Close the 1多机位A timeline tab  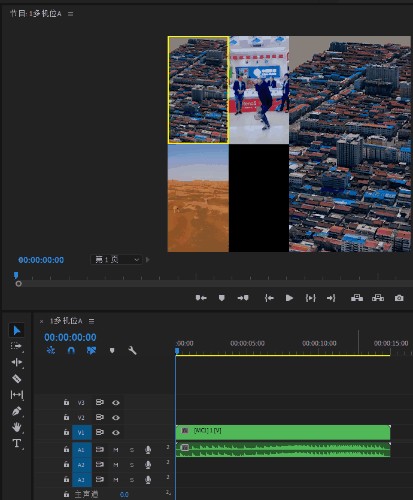coord(41,321)
